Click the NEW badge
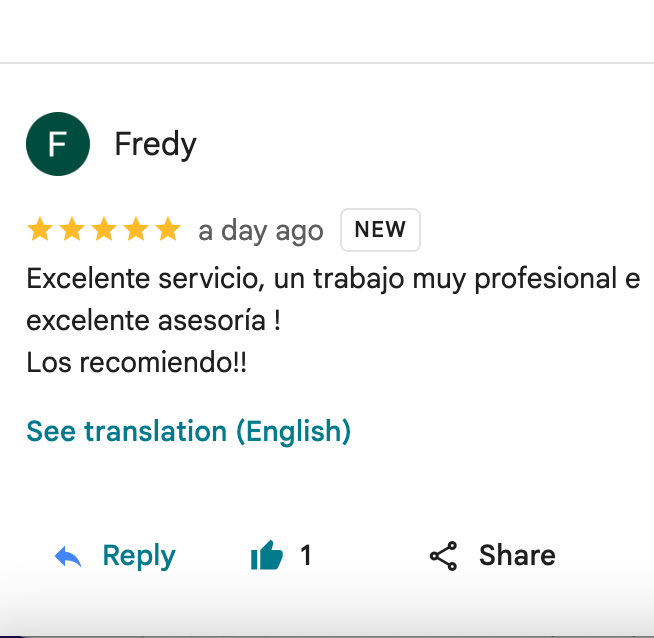 [380, 230]
